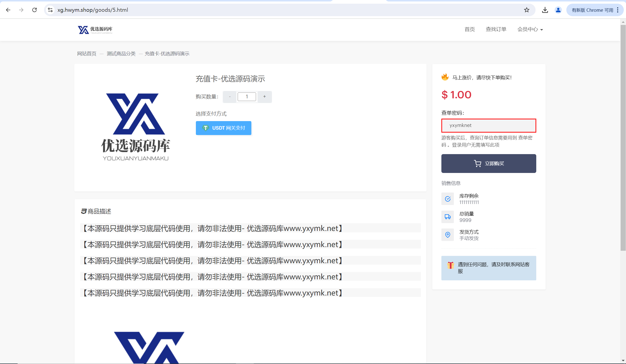The image size is (626, 364).
Task: Click the 查单密码 input field
Action: point(488,125)
